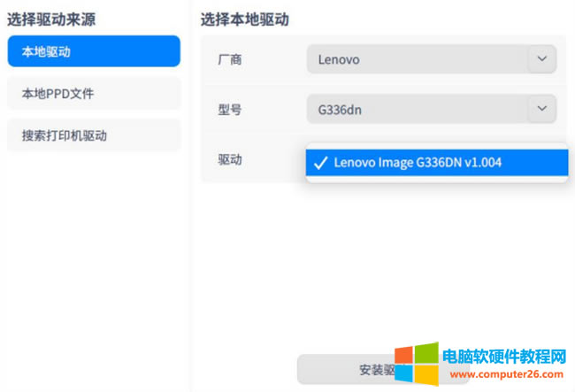The width and height of the screenshot is (575, 392).
Task: Click the chevron arrow on 厂商 row
Action: point(540,60)
